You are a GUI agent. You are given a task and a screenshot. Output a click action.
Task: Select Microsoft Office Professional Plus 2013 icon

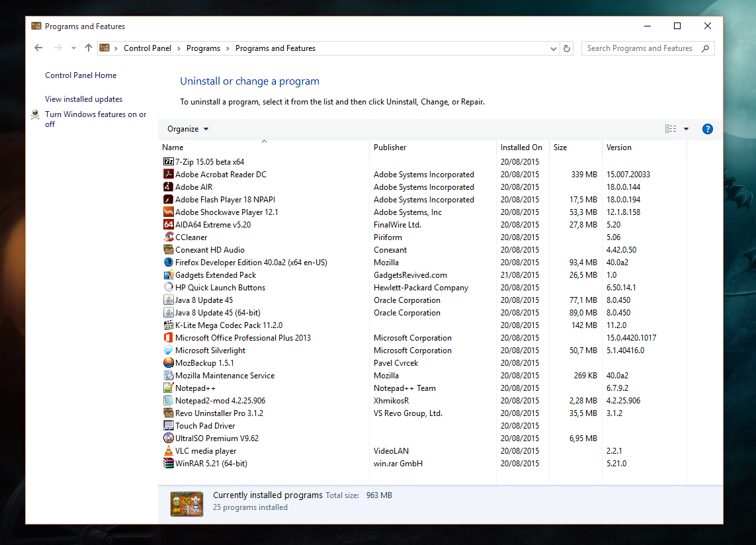click(x=168, y=337)
